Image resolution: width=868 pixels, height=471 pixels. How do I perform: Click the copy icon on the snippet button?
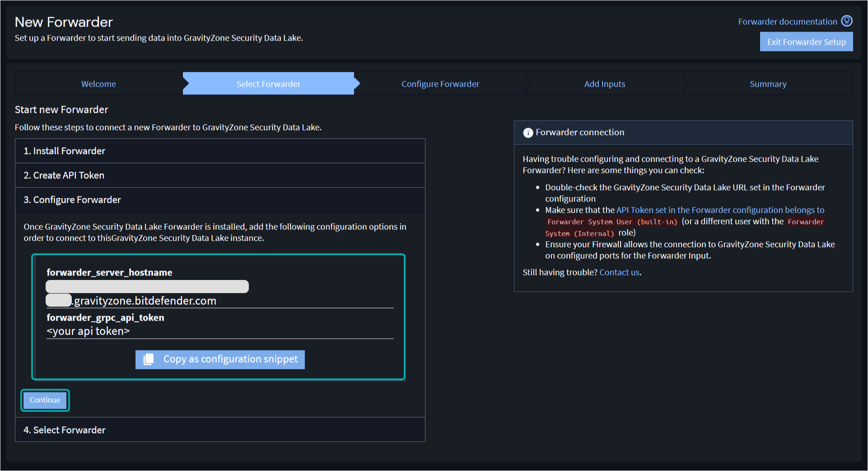tap(147, 359)
